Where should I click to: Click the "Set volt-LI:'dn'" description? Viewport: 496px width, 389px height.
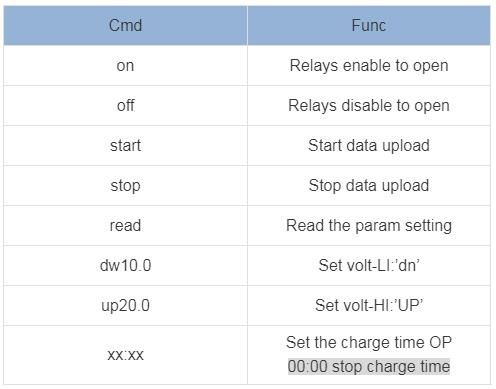(x=369, y=265)
